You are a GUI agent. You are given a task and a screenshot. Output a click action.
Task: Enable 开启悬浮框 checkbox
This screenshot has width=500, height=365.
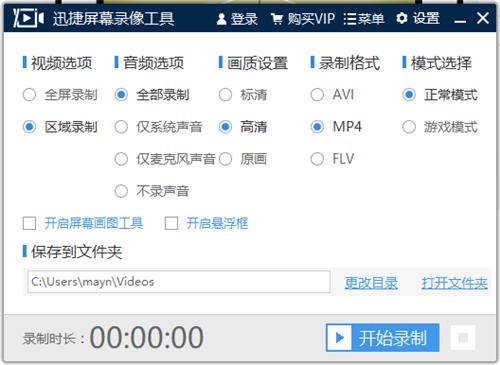click(x=171, y=223)
